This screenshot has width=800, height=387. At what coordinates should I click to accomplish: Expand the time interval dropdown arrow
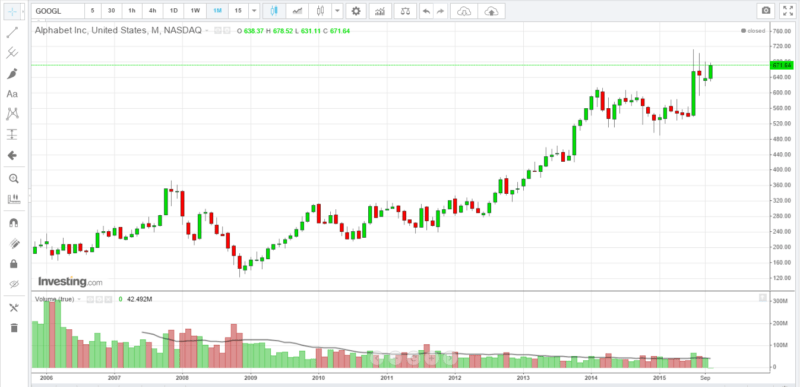[254, 11]
